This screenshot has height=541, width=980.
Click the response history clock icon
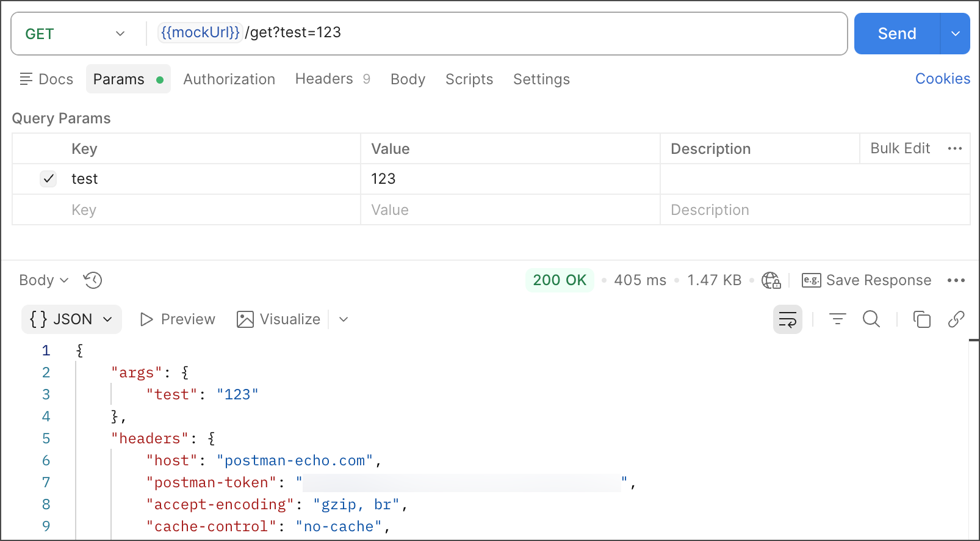[93, 280]
